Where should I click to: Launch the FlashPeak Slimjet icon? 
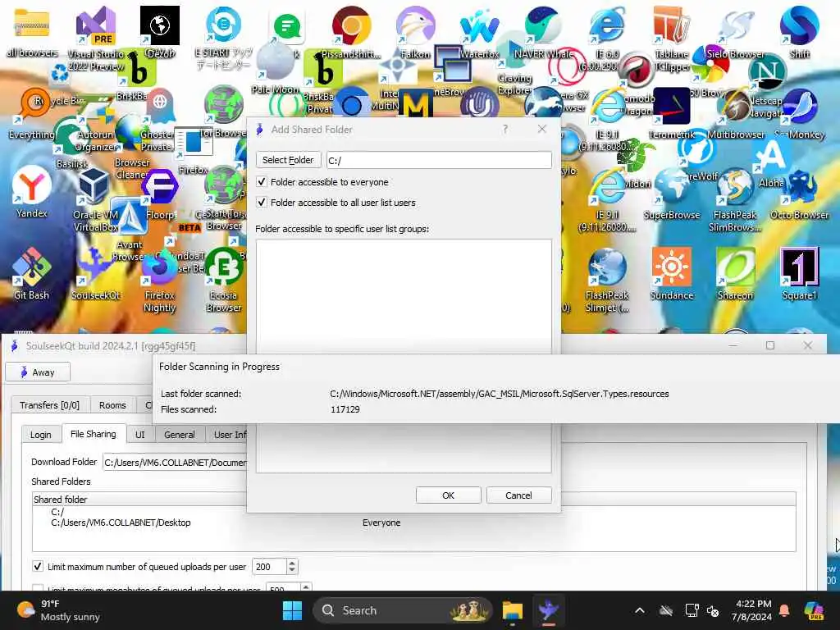(607, 280)
